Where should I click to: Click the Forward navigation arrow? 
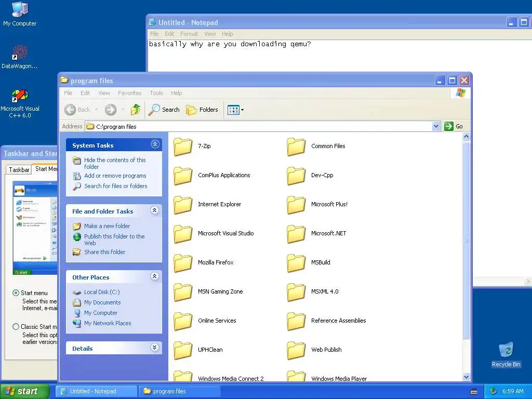tap(111, 110)
